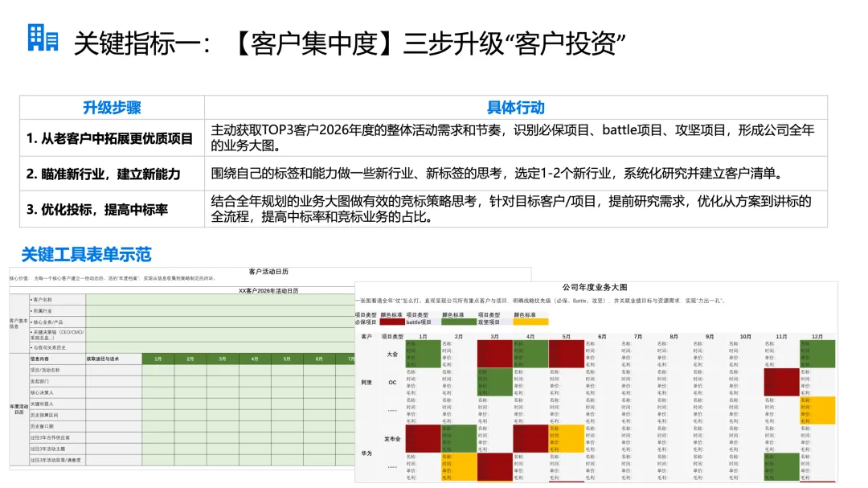Screen dimensions: 868x488
Task: Click the '必保项目' legend label
Action: (366, 322)
